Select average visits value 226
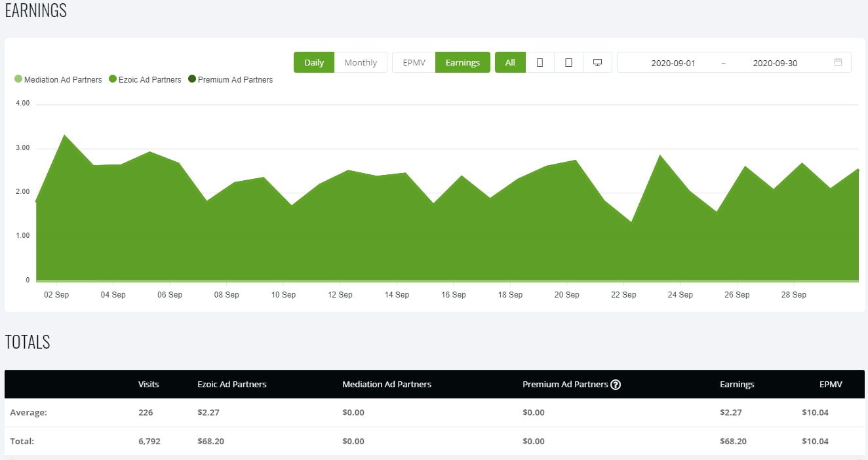Image resolution: width=868 pixels, height=460 pixels. pos(146,412)
